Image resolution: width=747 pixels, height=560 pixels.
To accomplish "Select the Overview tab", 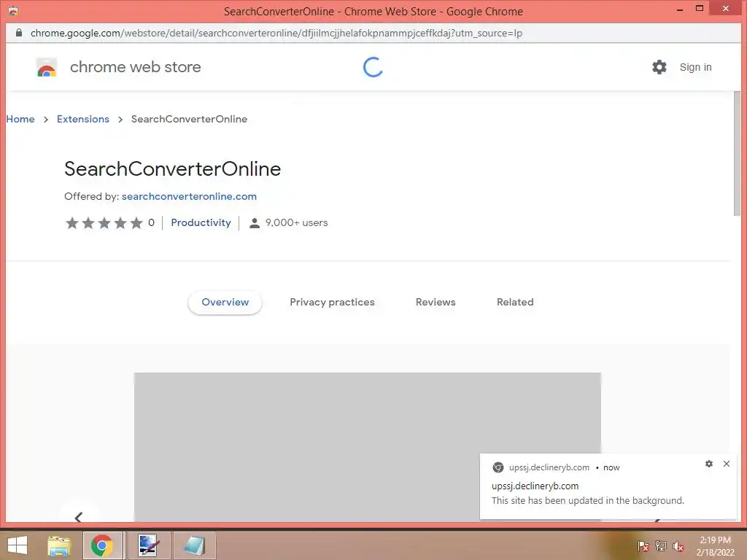I will click(225, 302).
